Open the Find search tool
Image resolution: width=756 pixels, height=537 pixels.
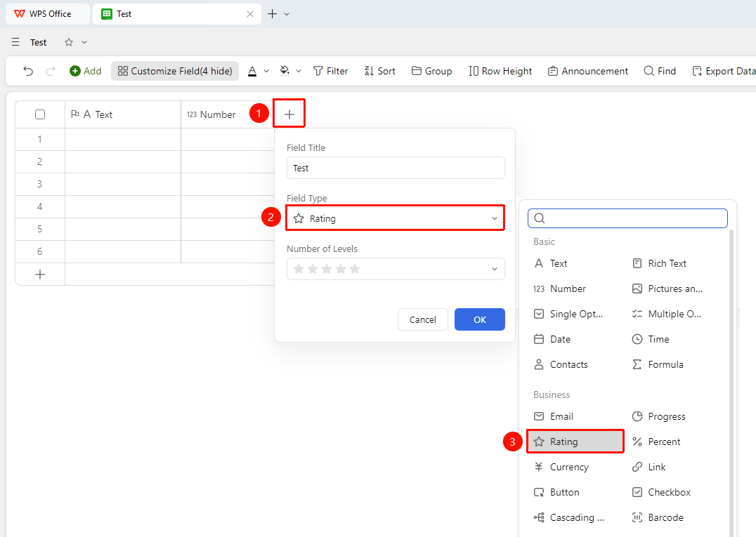pos(660,72)
